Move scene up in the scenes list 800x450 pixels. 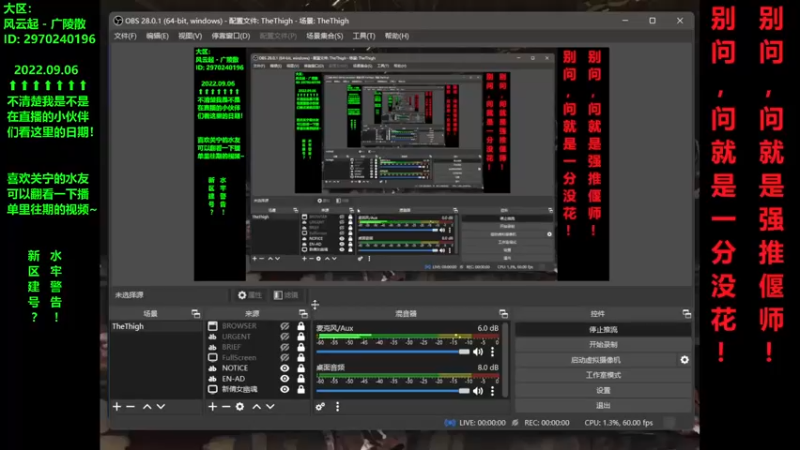[x=147, y=407]
